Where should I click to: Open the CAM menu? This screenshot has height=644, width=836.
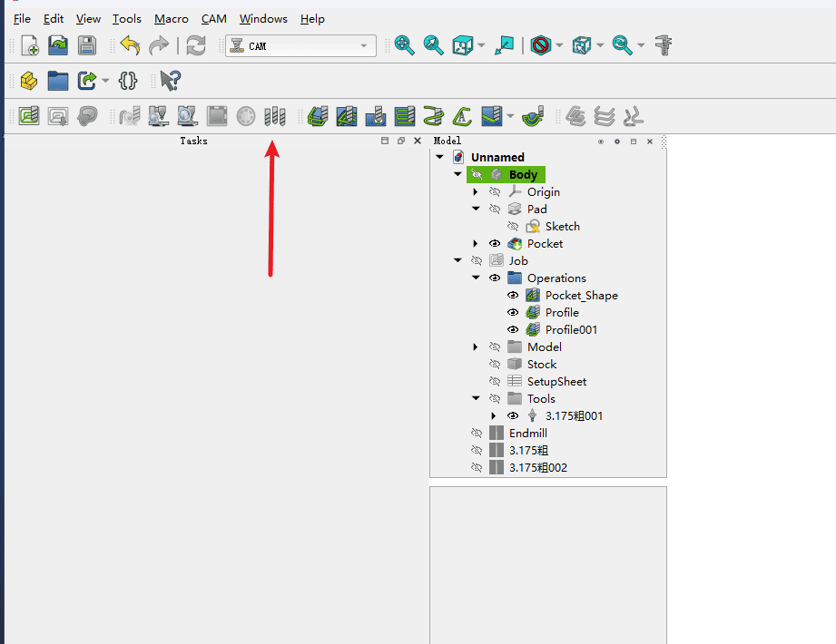(213, 19)
